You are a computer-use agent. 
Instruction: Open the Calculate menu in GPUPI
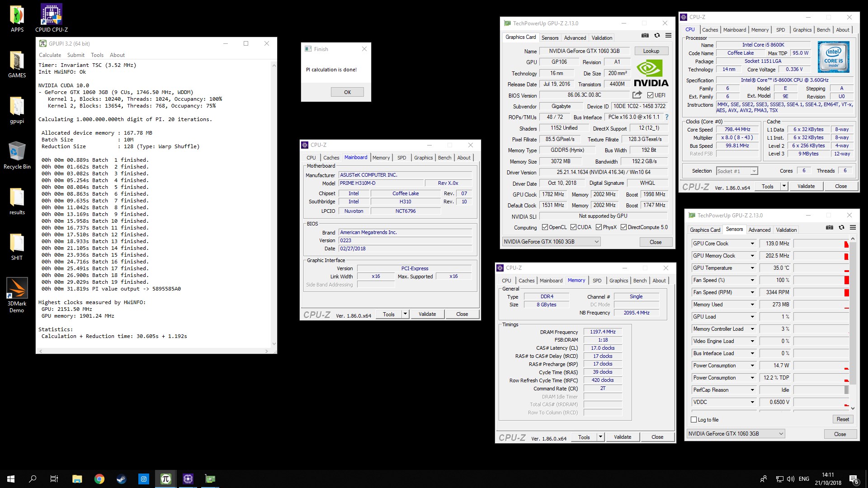click(x=50, y=55)
